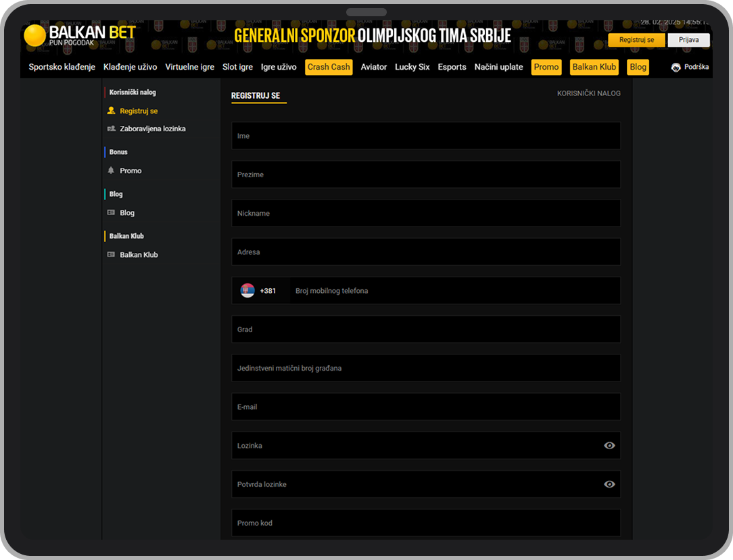Show password in Lozinka field
733x560 pixels.
pyautogui.click(x=609, y=446)
